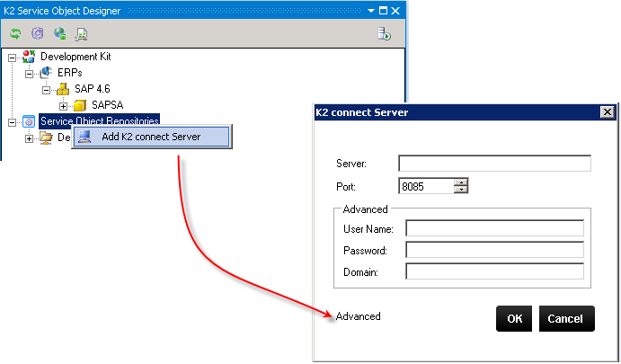This screenshot has width=621, height=364.
Task: Select the ERPs tree label
Action: 70,73
